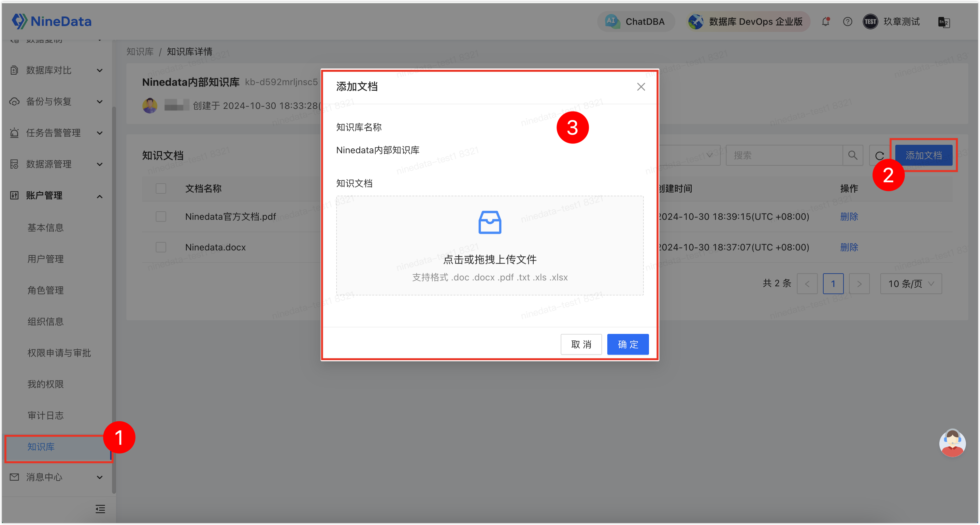Click the 备份与恢复 cloud icon
This screenshot has width=980, height=525.
click(14, 102)
